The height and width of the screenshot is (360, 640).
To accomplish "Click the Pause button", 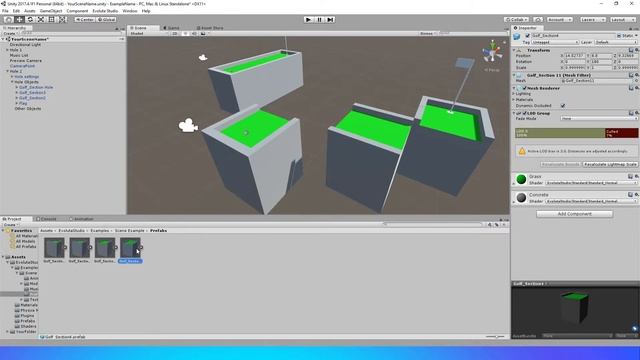I will pyautogui.click(x=320, y=20).
